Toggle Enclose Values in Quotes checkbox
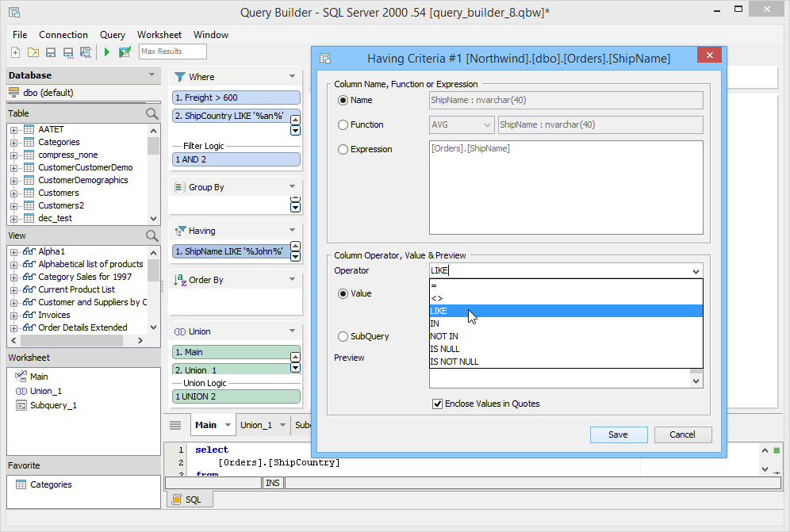This screenshot has height=532, width=790. (x=437, y=404)
